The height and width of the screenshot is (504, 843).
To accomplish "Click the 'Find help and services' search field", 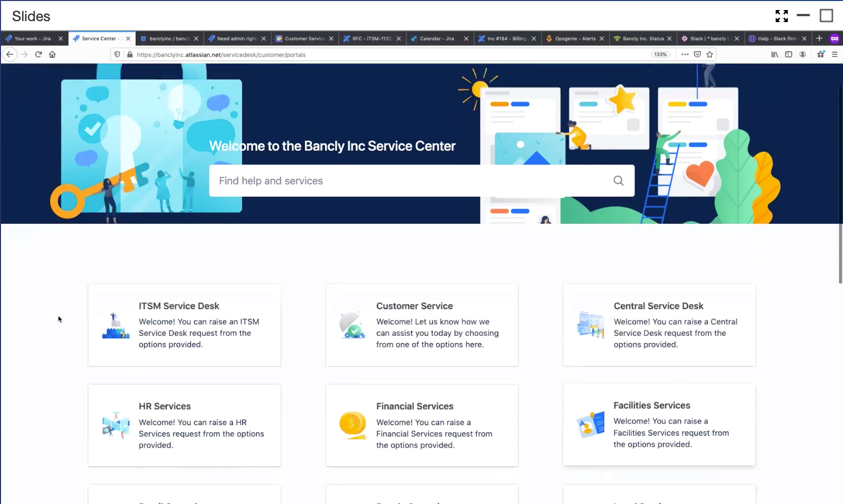I will pyautogui.click(x=421, y=181).
